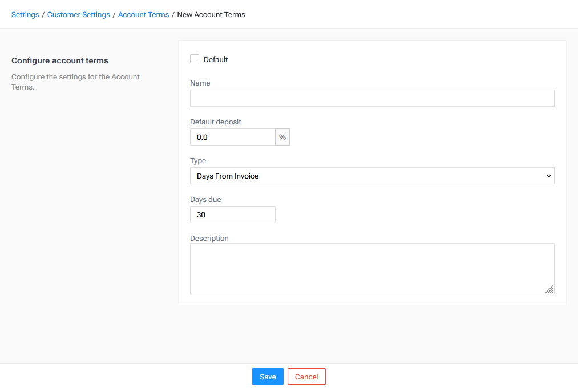
Task: Go to Customer Settings breadcrumb
Action: (79, 15)
